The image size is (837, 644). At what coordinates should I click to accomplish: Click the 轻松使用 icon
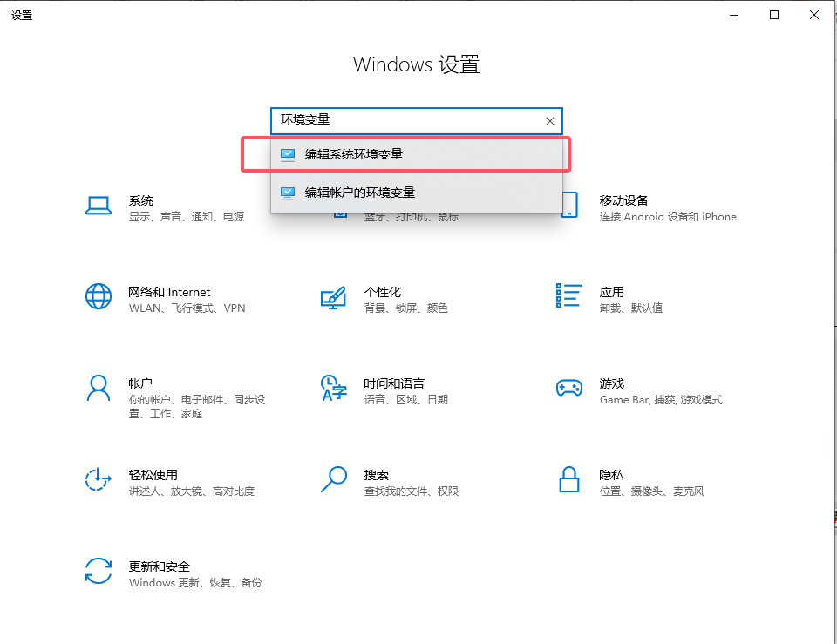point(99,479)
